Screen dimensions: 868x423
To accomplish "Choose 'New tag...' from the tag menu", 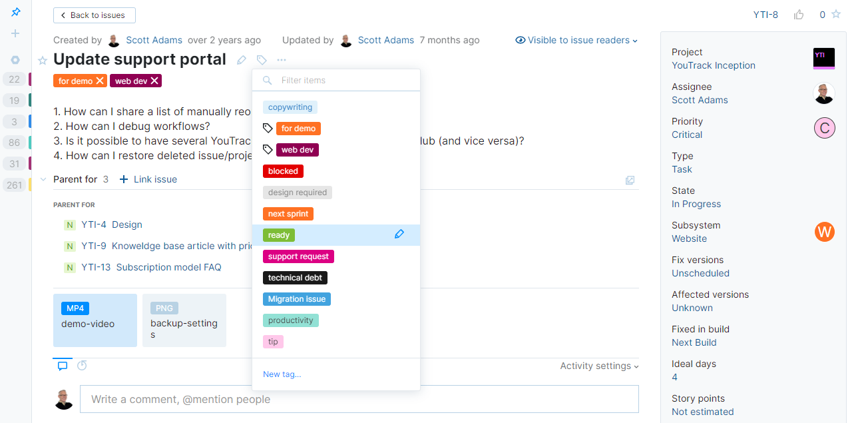I will click(x=282, y=374).
